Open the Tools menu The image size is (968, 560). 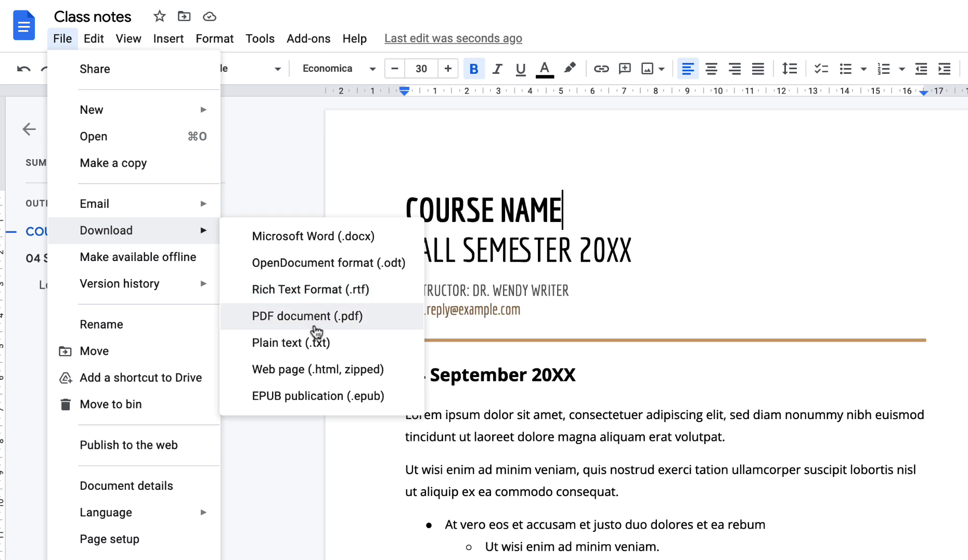260,38
